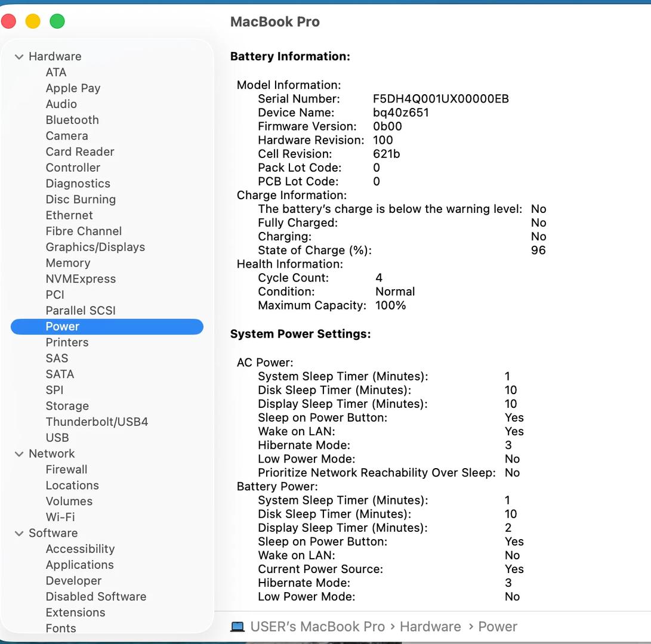Open the Disabled Software entry

95,596
